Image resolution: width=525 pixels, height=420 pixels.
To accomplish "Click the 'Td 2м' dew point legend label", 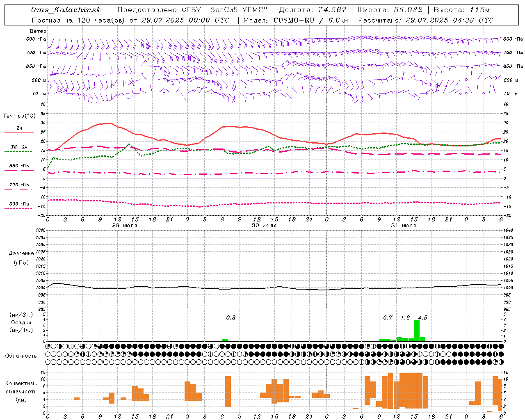I will tap(19, 147).
